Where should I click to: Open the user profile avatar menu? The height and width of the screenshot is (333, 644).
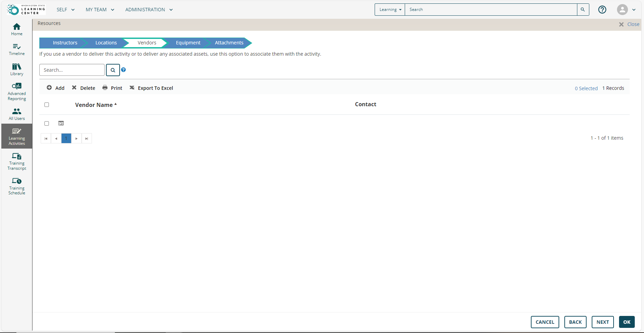[x=622, y=10]
